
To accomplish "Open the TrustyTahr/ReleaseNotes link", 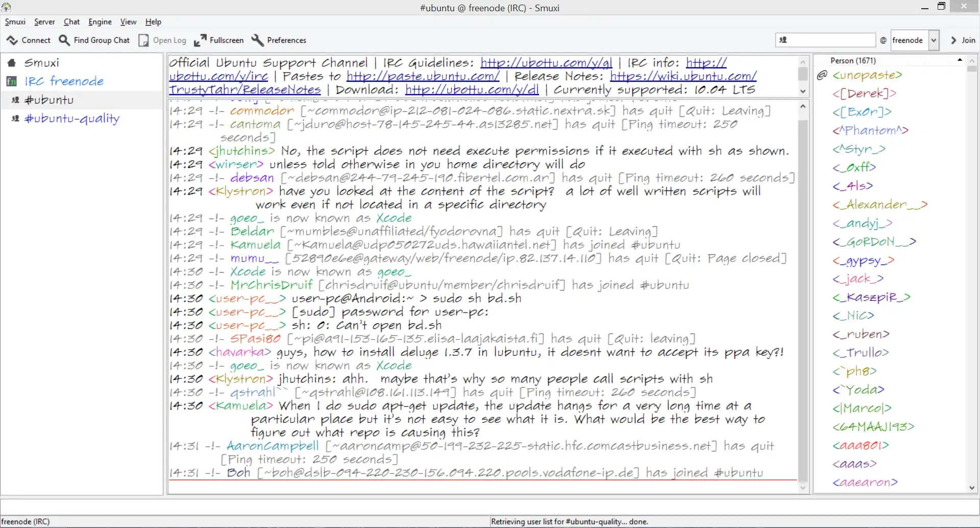I will tap(245, 90).
